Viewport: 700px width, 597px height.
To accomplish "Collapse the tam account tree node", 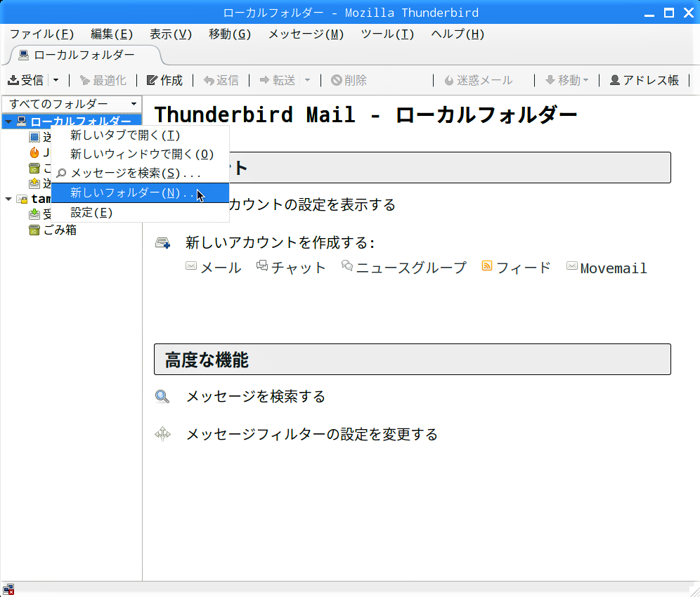I will pyautogui.click(x=8, y=199).
